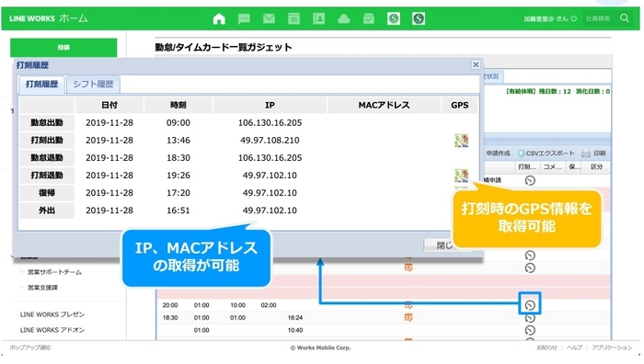
Task: Click the 区分 column header in timecard
Action: 596,166
